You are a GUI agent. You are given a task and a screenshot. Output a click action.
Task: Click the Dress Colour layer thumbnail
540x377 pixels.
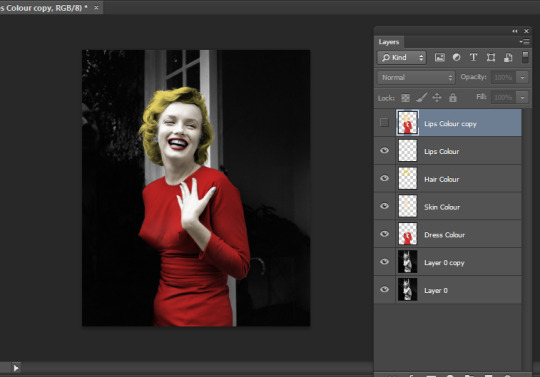tap(408, 234)
